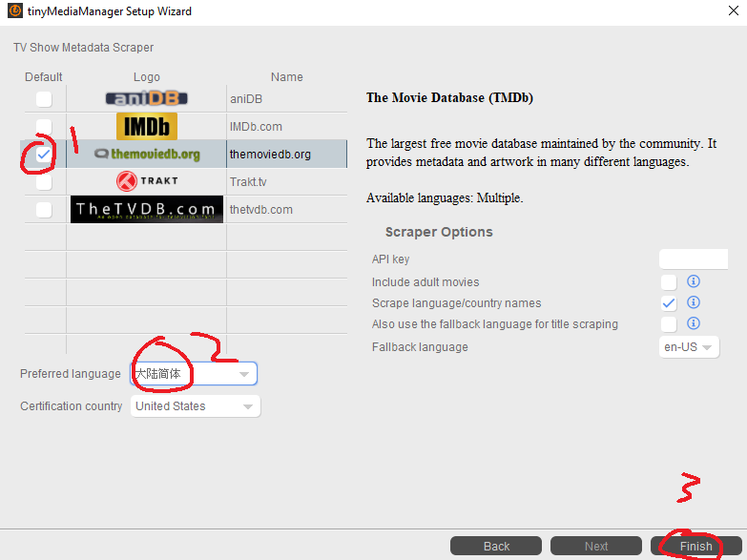Expand the Fallback language en-US dropdown
The width and height of the screenshot is (747, 560).
coord(689,347)
